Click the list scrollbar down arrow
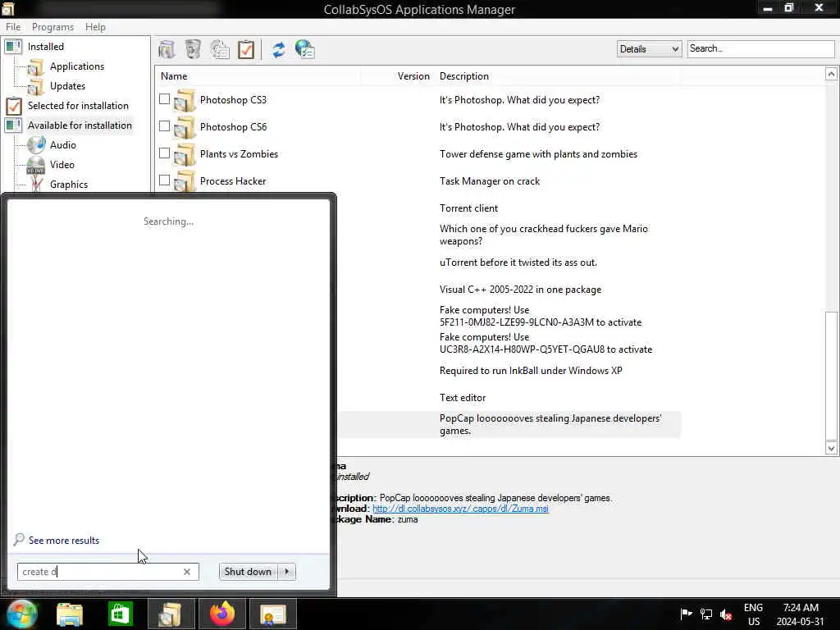The width and height of the screenshot is (840, 630). click(831, 449)
